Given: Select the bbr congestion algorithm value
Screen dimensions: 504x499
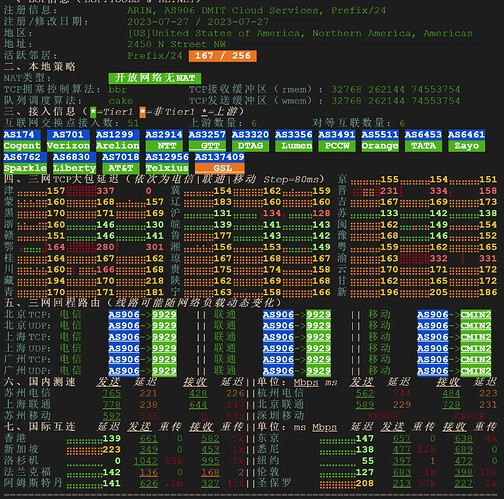Looking at the screenshot, I should pos(118,90).
